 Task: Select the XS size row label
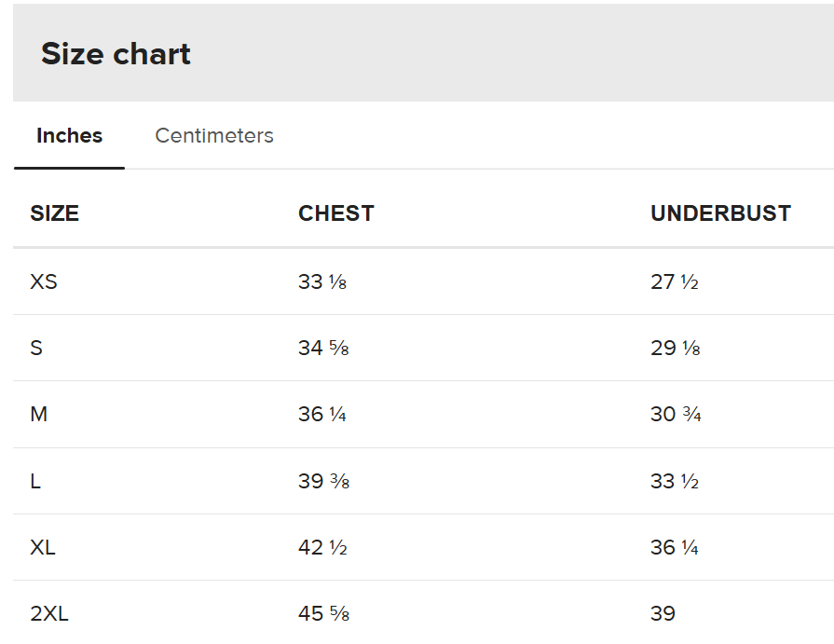[44, 281]
